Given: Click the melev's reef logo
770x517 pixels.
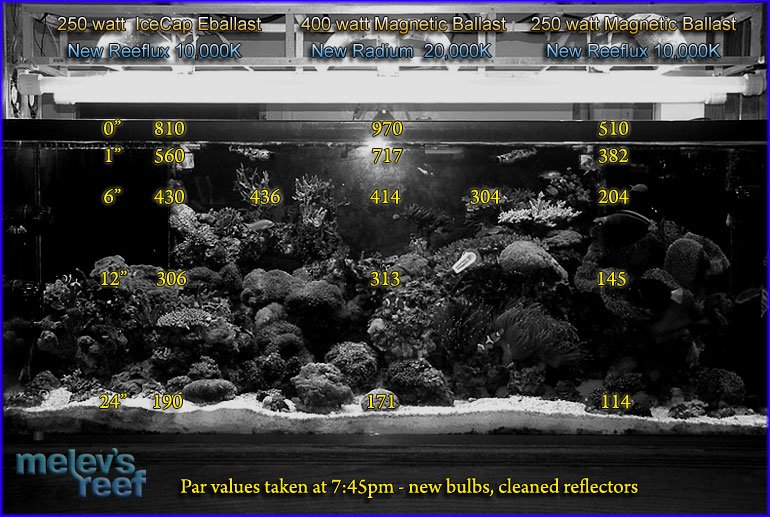Looking at the screenshot, I should pos(81,475).
